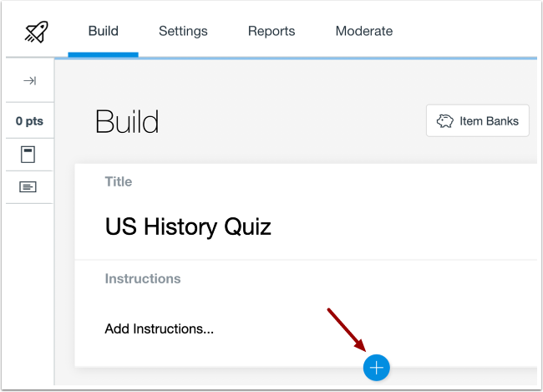Click the gray area right of Build heading
The width and height of the screenshot is (543, 392).
[x=292, y=122]
